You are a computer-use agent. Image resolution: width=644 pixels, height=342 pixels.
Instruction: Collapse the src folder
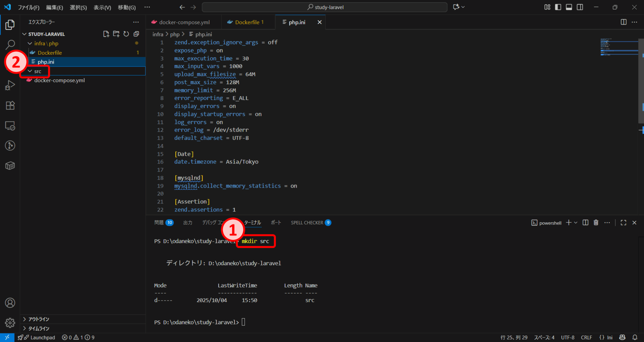pos(30,71)
